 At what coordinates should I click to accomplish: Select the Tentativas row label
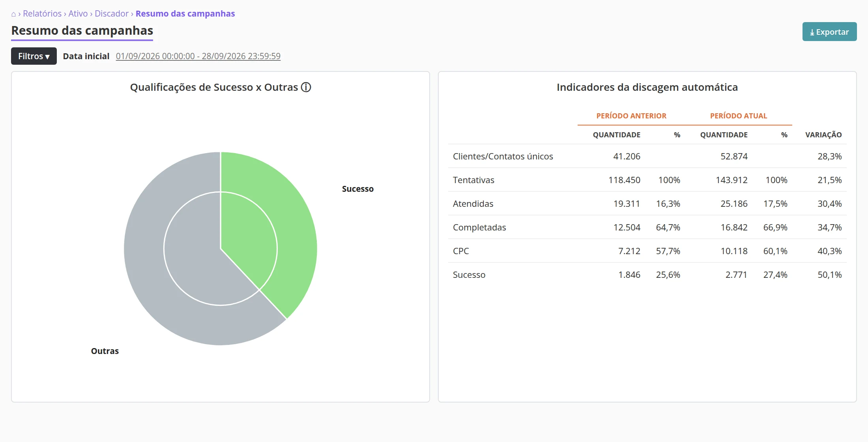click(473, 180)
